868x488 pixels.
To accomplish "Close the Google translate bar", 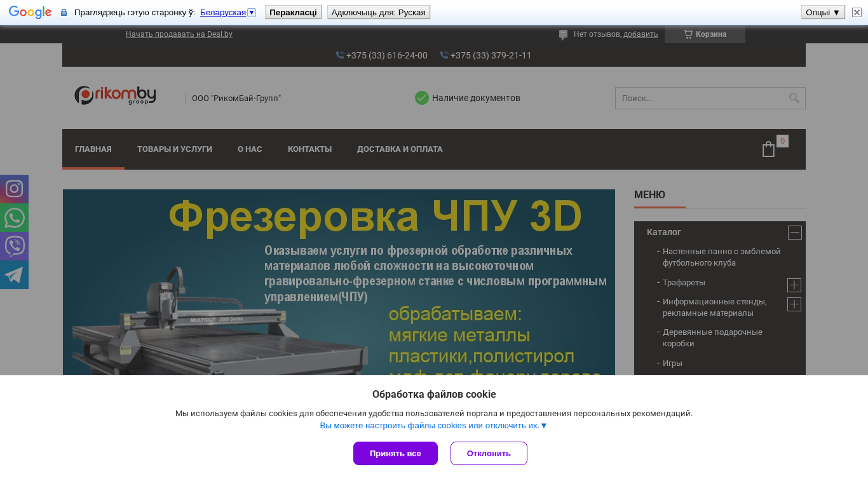I will (x=857, y=12).
